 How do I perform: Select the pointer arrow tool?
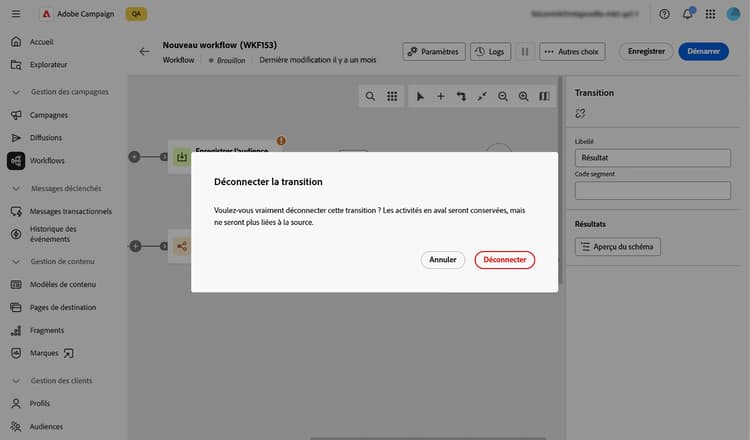pos(420,96)
